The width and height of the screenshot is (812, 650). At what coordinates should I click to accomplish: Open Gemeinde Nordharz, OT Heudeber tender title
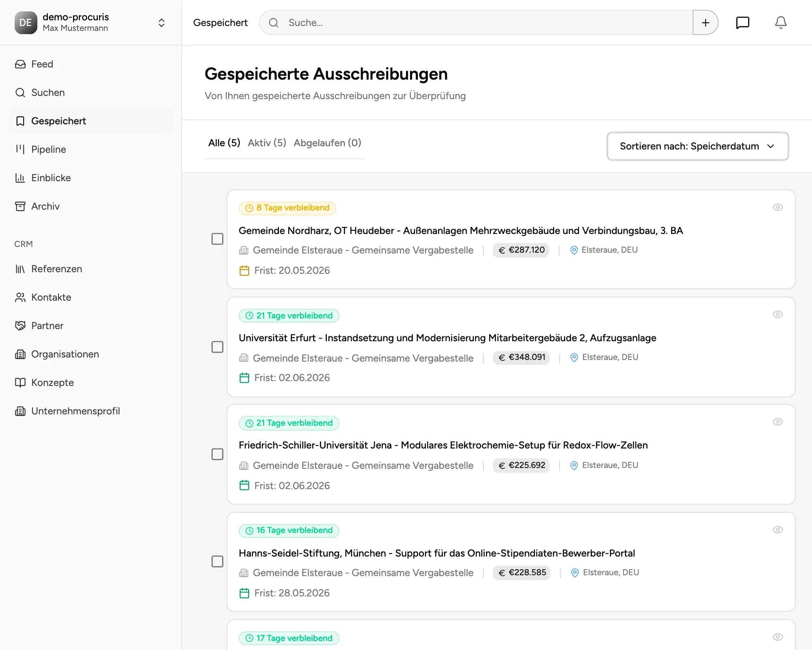click(461, 231)
